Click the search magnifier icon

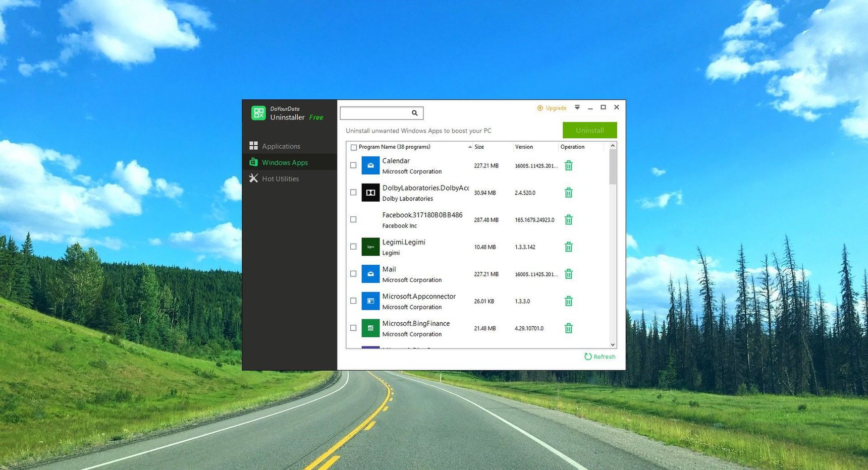(x=414, y=113)
